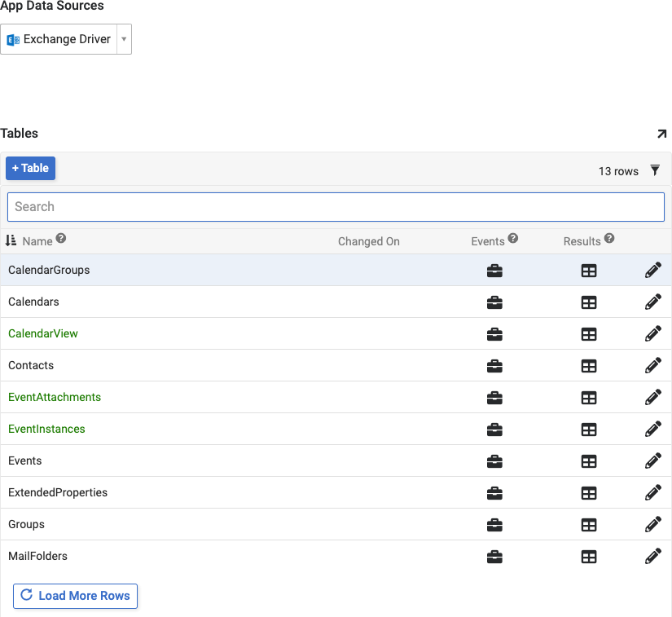Click Load More Rows button
This screenshot has width=672, height=617.
pyautogui.click(x=76, y=596)
